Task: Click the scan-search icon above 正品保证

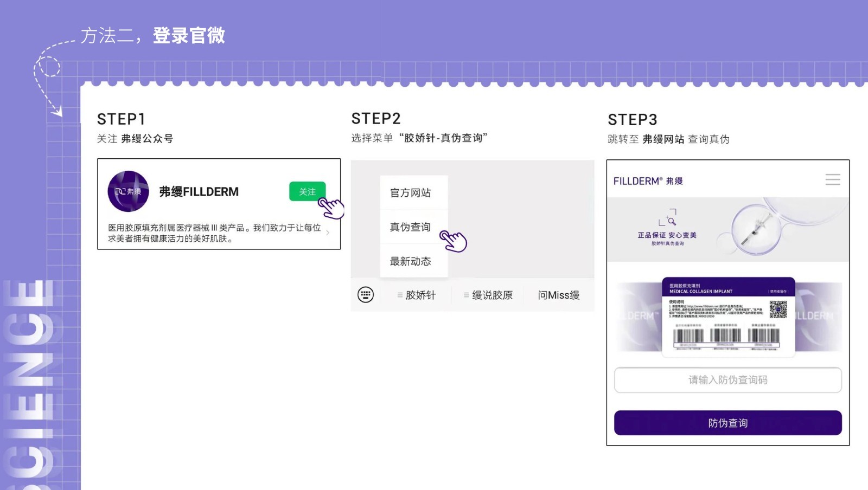Action: coord(668,217)
